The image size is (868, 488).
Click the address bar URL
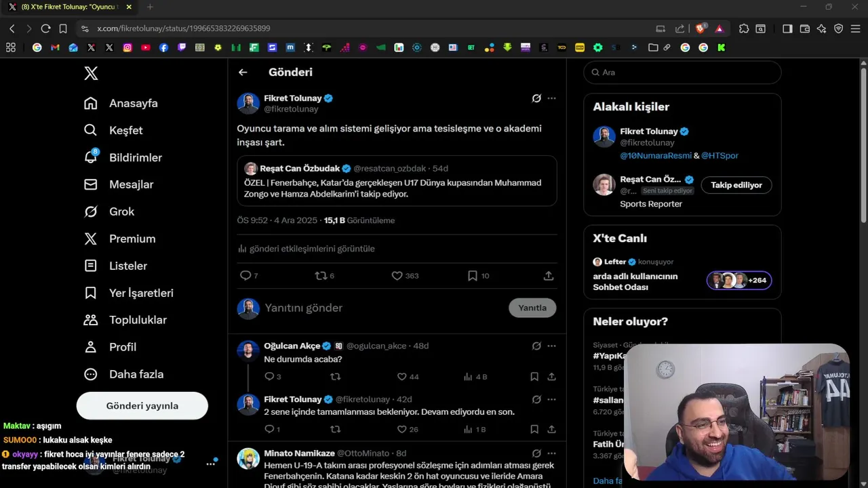[183, 28]
